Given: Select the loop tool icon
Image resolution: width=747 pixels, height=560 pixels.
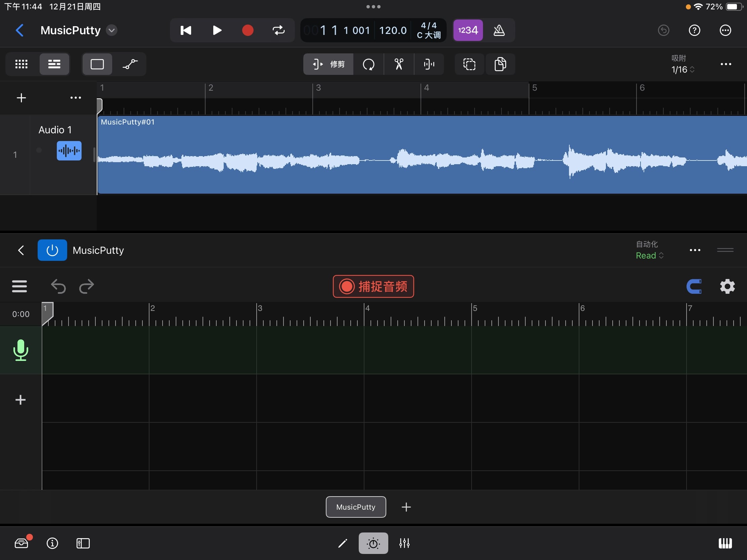Looking at the screenshot, I should [x=368, y=64].
